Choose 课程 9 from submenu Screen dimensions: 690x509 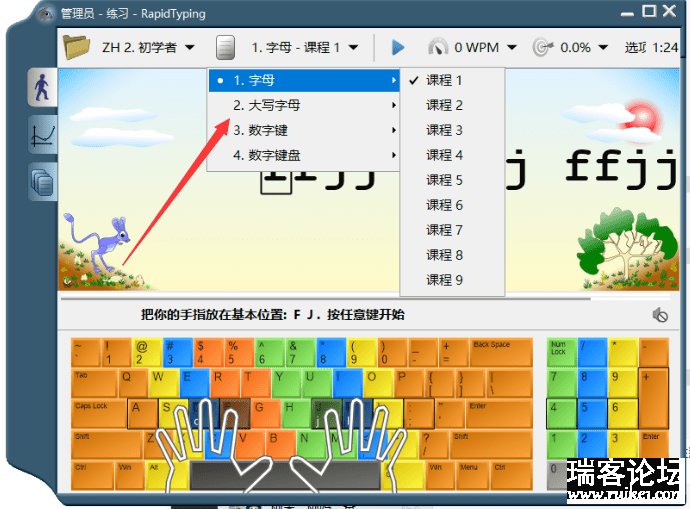tap(452, 280)
